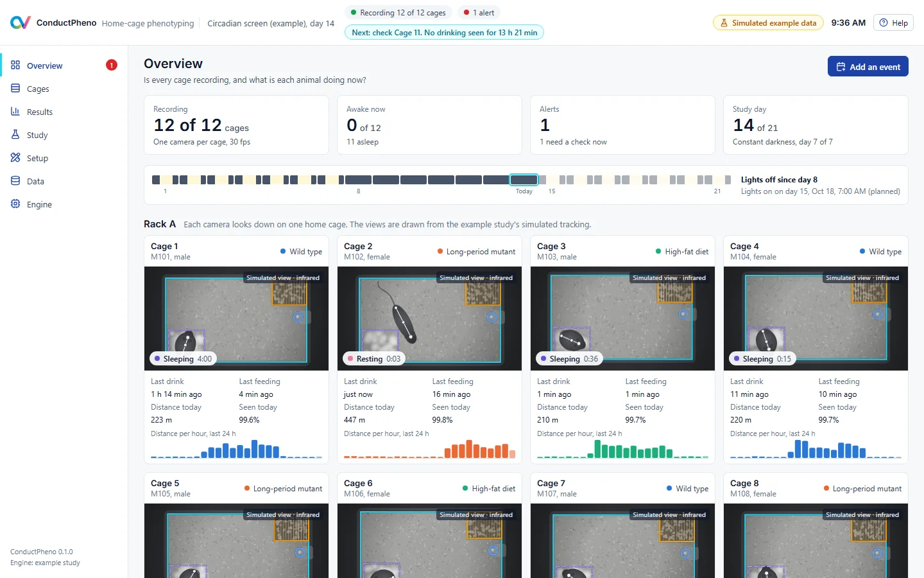Click the green dot in the Recording pill
The image size is (924, 578).
[354, 13]
